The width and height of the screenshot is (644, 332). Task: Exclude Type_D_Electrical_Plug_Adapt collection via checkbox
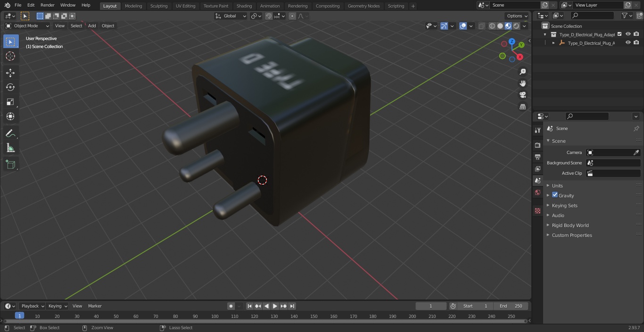[619, 34]
